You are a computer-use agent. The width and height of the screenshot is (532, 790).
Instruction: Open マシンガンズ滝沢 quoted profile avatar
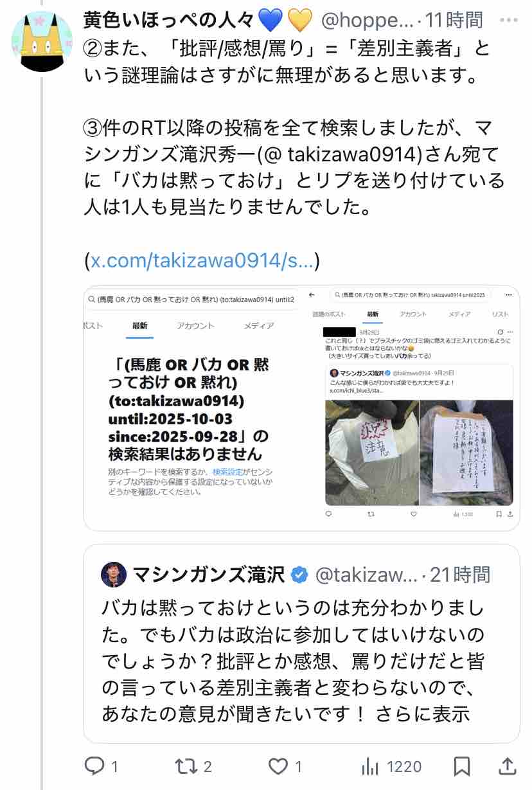[114, 574]
